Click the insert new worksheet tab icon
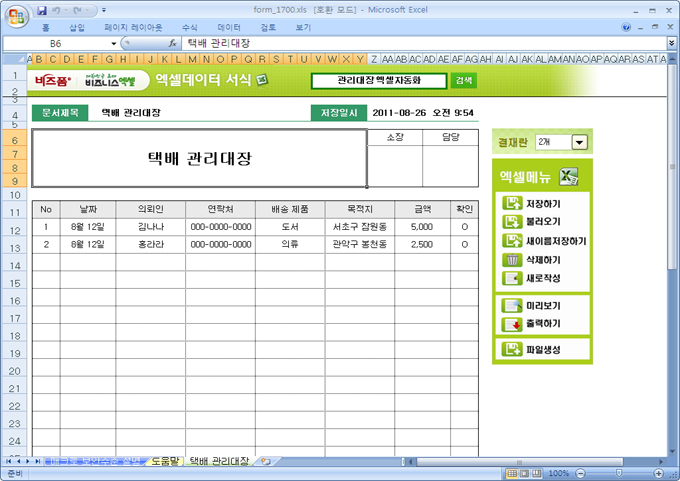The width and height of the screenshot is (680, 481). 265,461
